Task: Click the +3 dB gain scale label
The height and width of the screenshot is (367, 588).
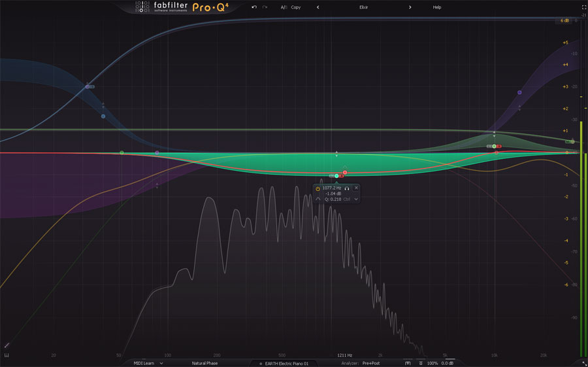Action: pyautogui.click(x=566, y=87)
